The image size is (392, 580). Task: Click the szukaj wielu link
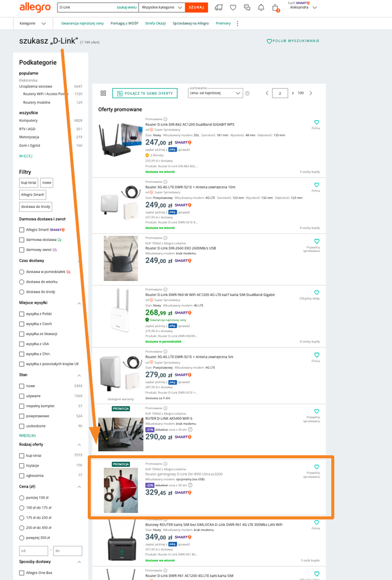coord(127,8)
